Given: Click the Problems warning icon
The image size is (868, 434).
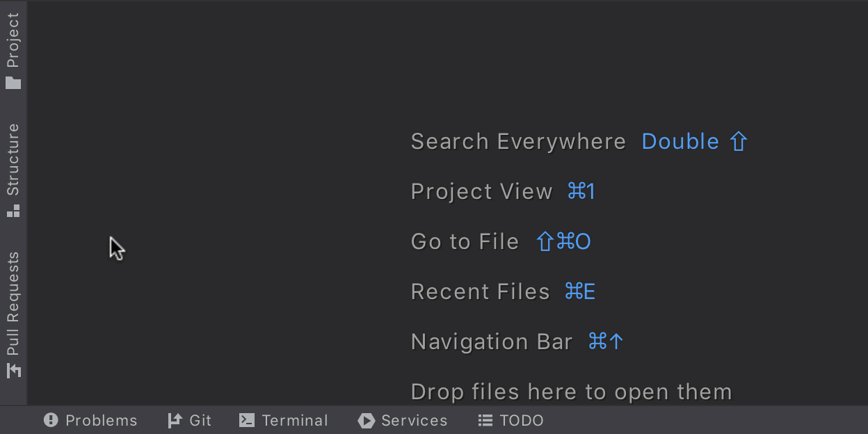Looking at the screenshot, I should [x=51, y=420].
